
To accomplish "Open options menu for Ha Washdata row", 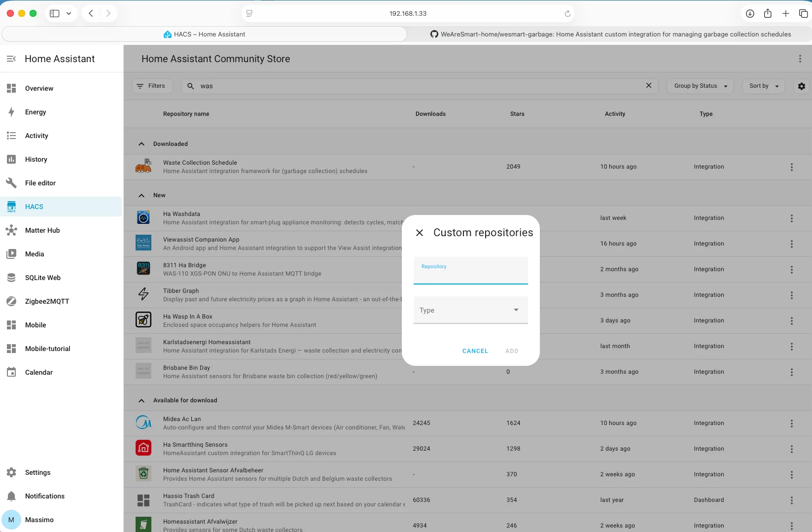I will click(792, 218).
